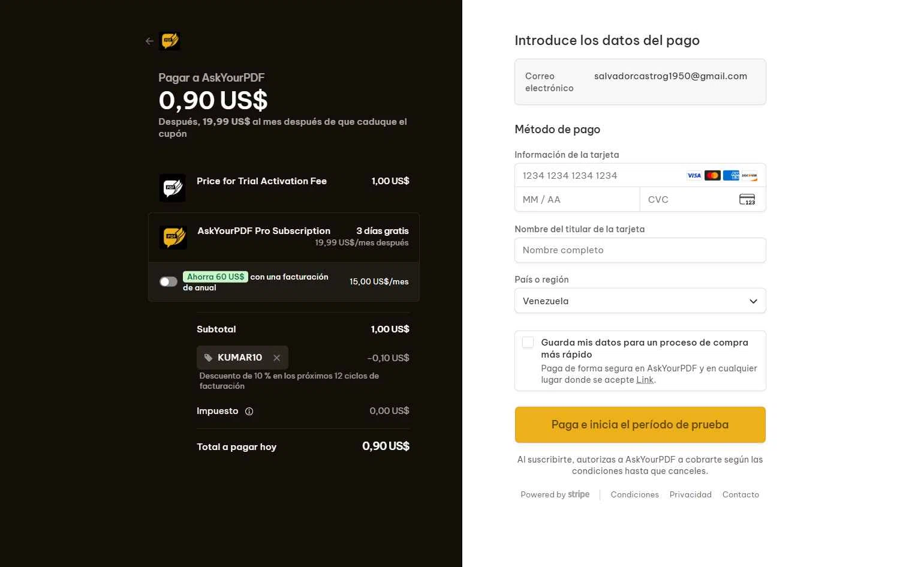This screenshot has width=924, height=567.
Task: Click the CVC card hint icon
Action: click(747, 199)
